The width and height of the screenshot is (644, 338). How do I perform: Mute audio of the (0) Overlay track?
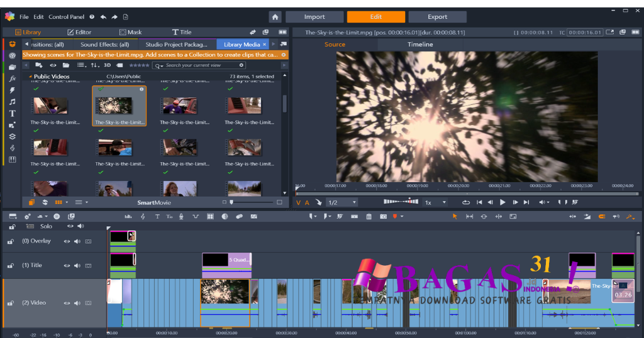(x=77, y=242)
